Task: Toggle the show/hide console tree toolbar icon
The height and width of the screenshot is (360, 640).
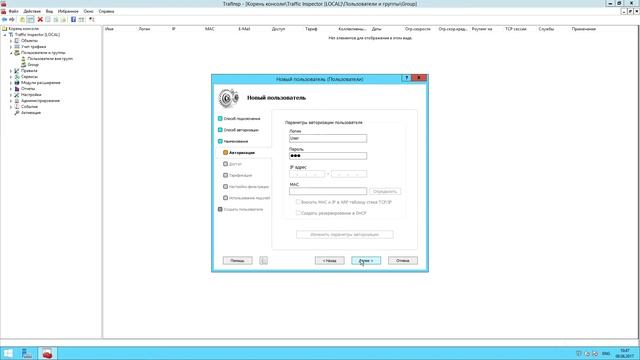Action: [31, 20]
